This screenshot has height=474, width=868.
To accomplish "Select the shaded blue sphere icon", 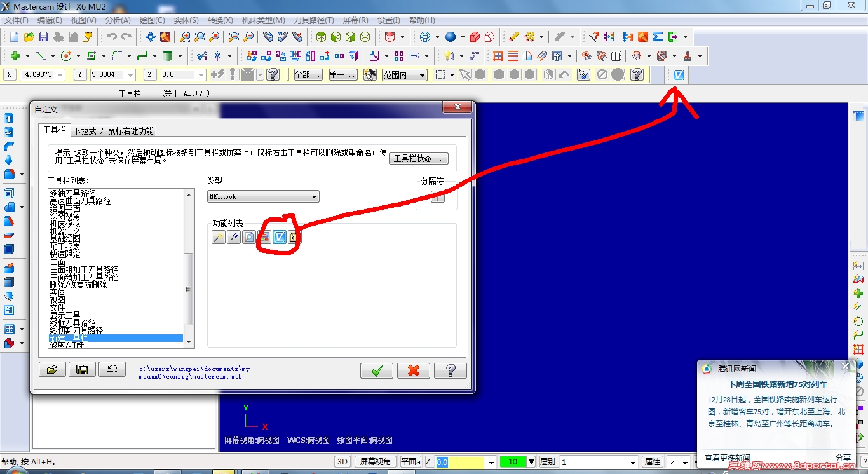I will tap(451, 37).
